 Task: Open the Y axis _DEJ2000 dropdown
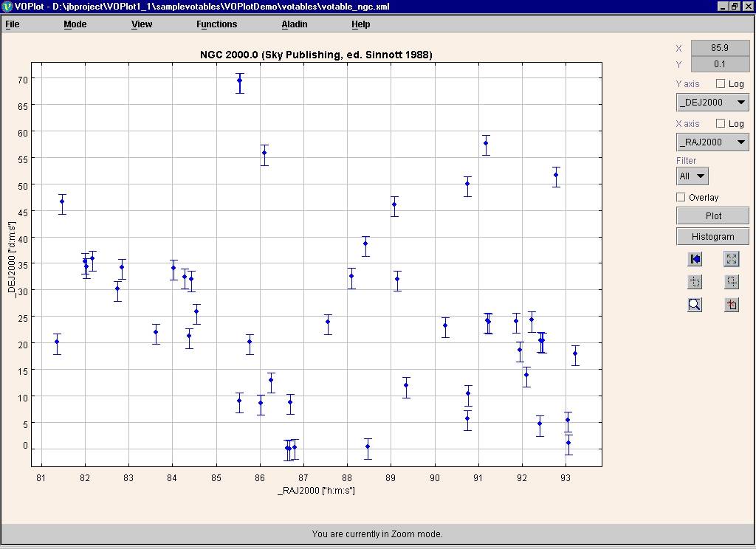[x=712, y=102]
